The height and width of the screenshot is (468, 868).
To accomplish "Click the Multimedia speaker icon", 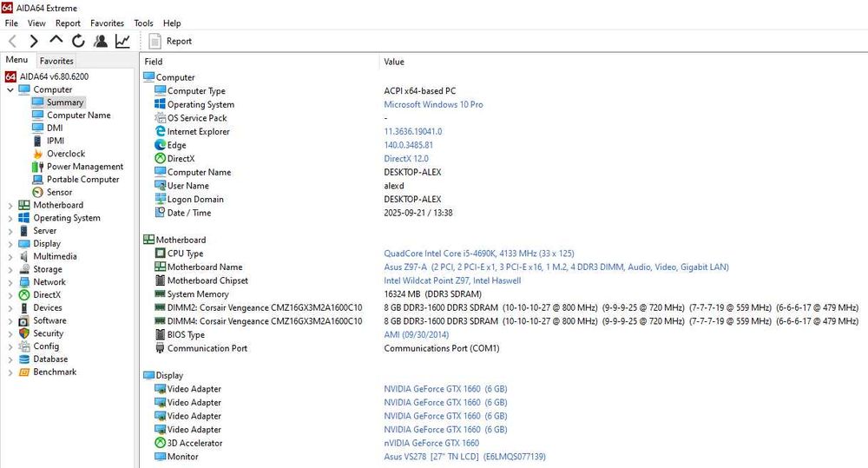I will [24, 256].
